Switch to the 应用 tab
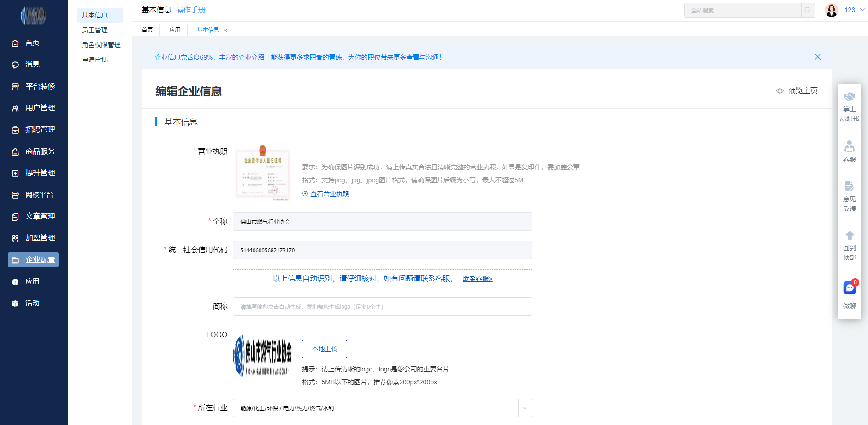868x425 pixels. point(175,30)
